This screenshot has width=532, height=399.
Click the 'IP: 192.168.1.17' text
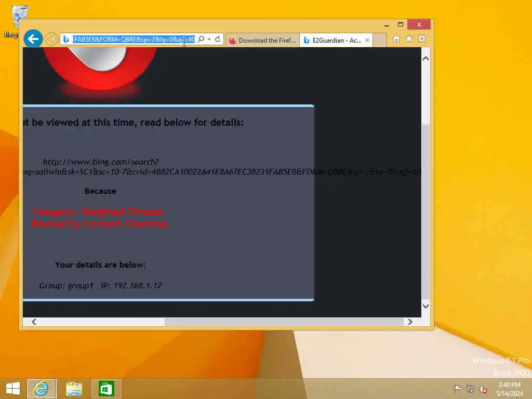[x=131, y=286]
